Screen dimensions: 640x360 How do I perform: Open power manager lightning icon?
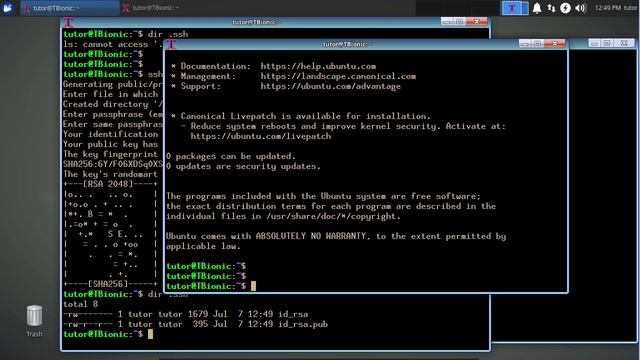565,8
